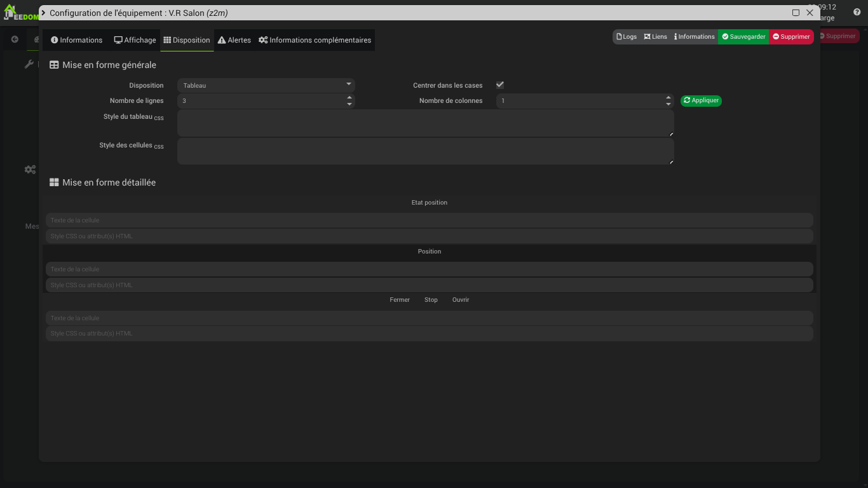Focus Texte de la cellule under Etat position
868x488 pixels.
point(430,220)
